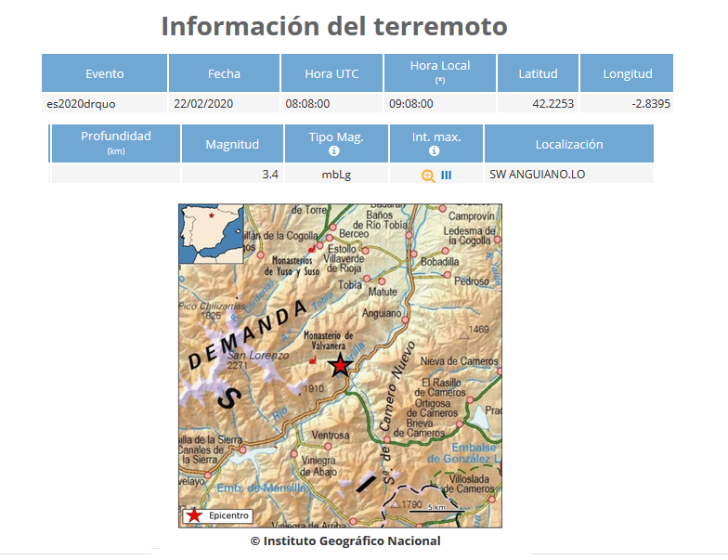This screenshot has width=728, height=560.
Task: Select the Evento column header
Action: point(104,73)
